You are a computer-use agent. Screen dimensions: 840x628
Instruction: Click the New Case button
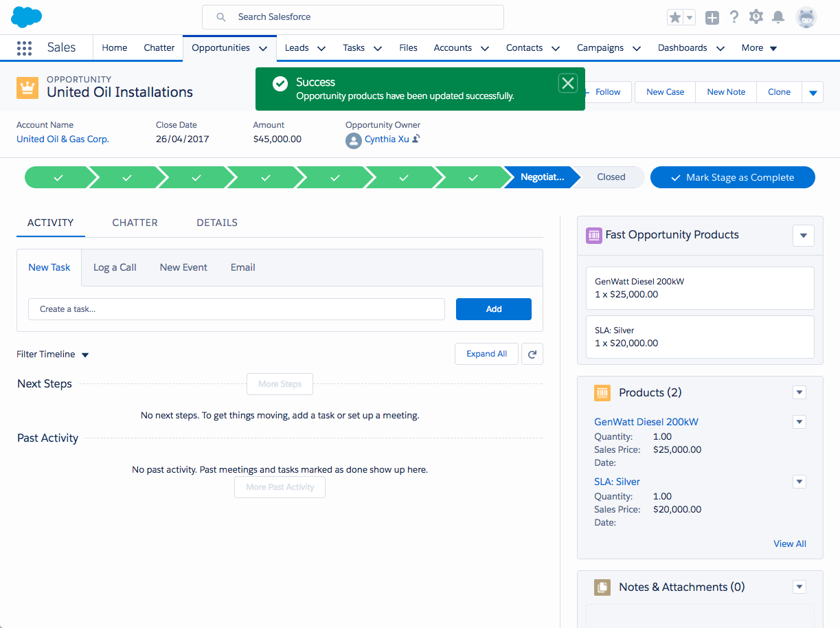click(x=665, y=92)
